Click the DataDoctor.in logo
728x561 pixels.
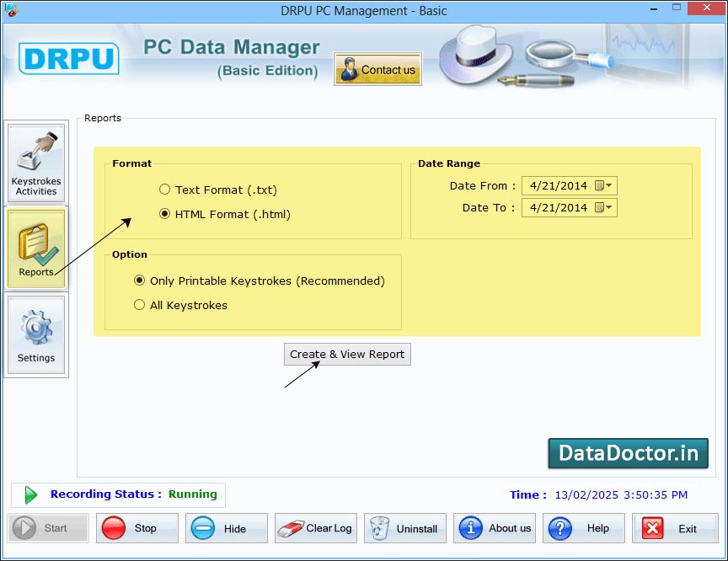click(x=628, y=453)
